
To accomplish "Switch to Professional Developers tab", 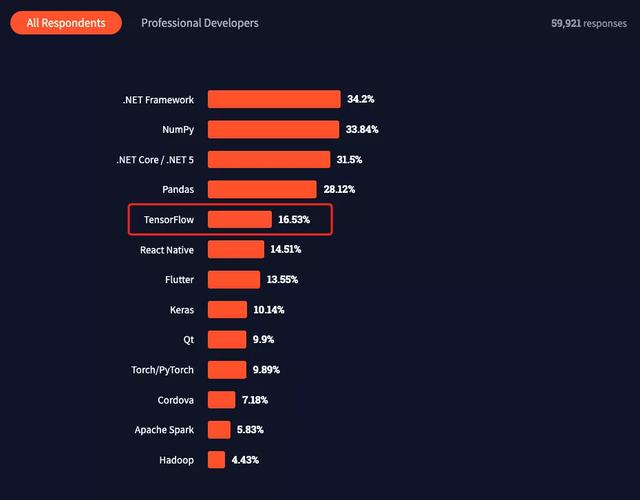I will tap(200, 23).
